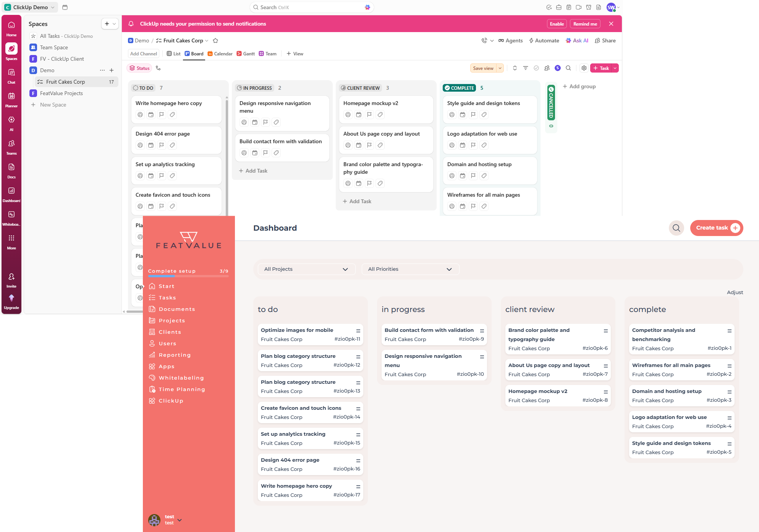Dismiss the notification permission banner

pyautogui.click(x=611, y=24)
